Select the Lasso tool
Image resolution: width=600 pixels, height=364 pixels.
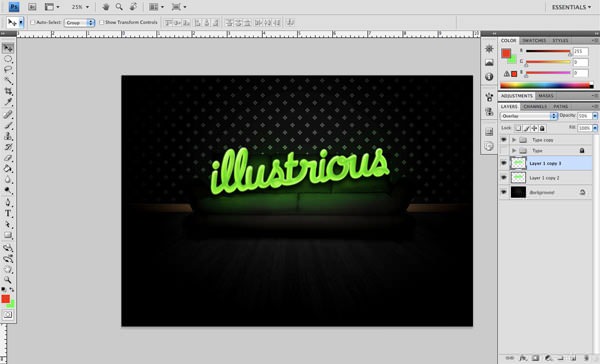pyautogui.click(x=8, y=70)
